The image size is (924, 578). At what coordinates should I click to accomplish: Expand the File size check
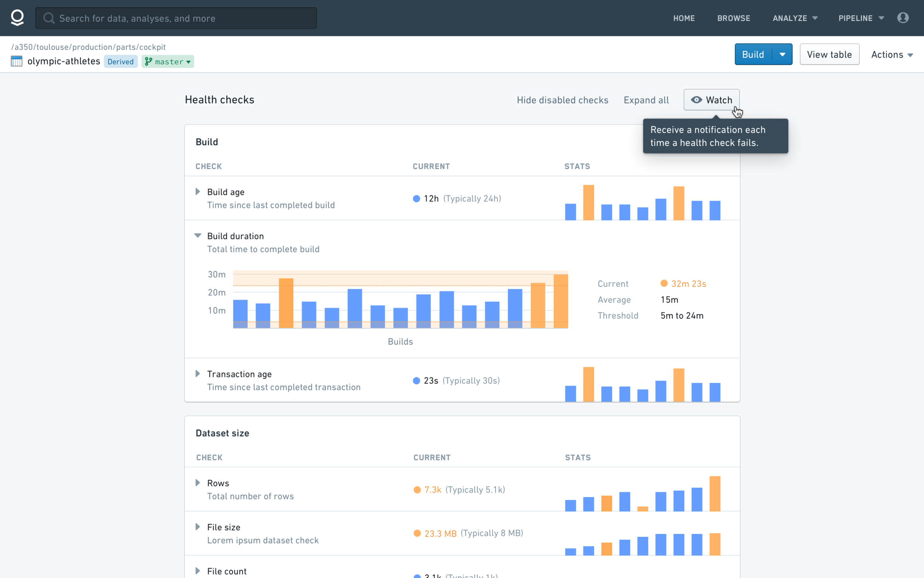click(197, 527)
